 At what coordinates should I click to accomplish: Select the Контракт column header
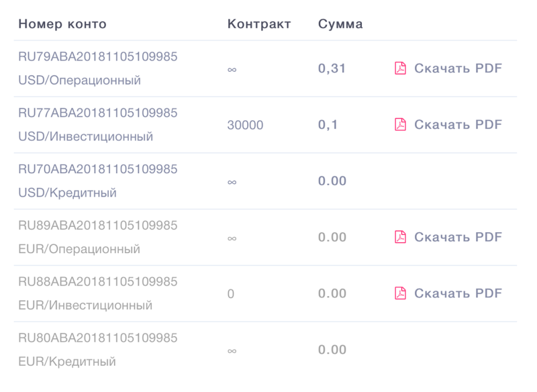coord(259,25)
